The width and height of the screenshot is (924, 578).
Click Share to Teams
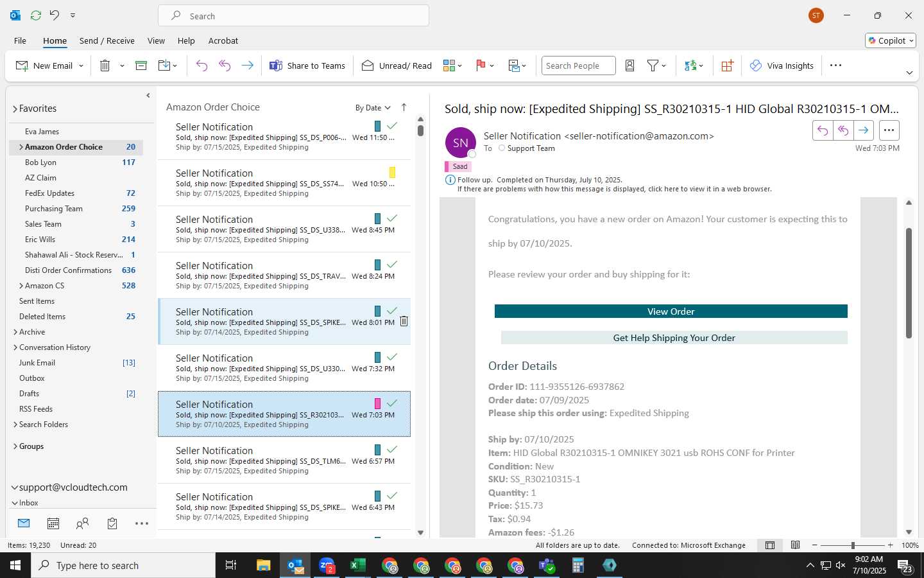tap(307, 66)
